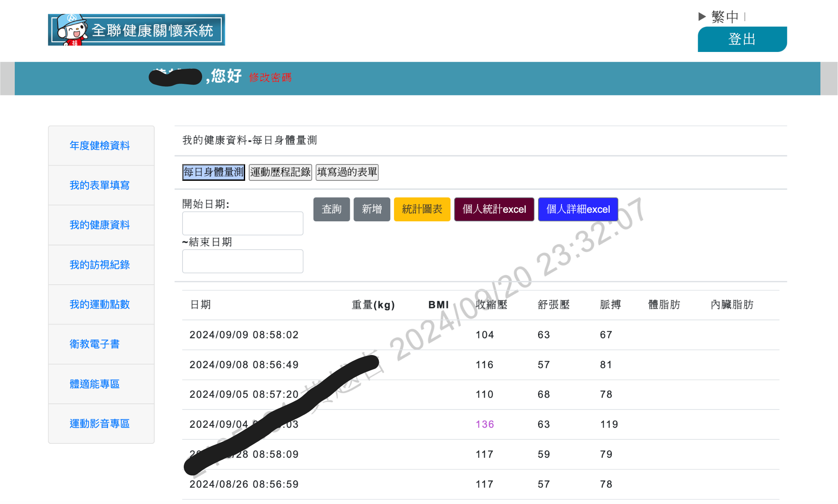Click the 日期 column header
Screen dimensions: 838x504
coord(200,305)
